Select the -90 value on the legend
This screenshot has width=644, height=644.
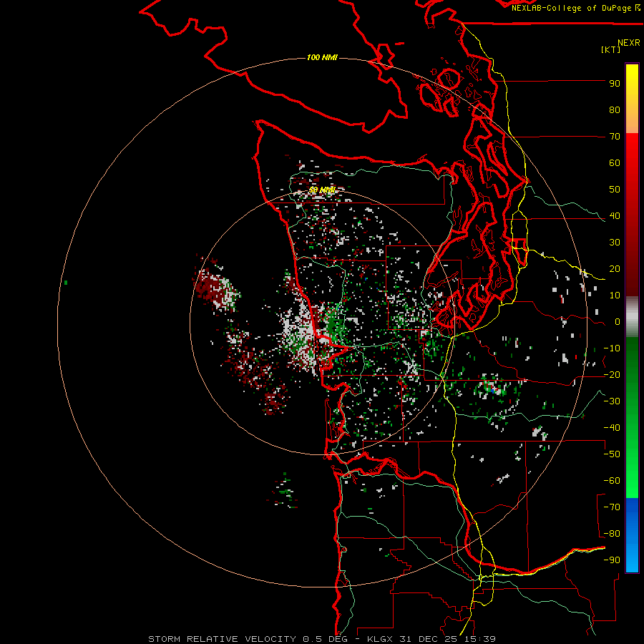612,560
